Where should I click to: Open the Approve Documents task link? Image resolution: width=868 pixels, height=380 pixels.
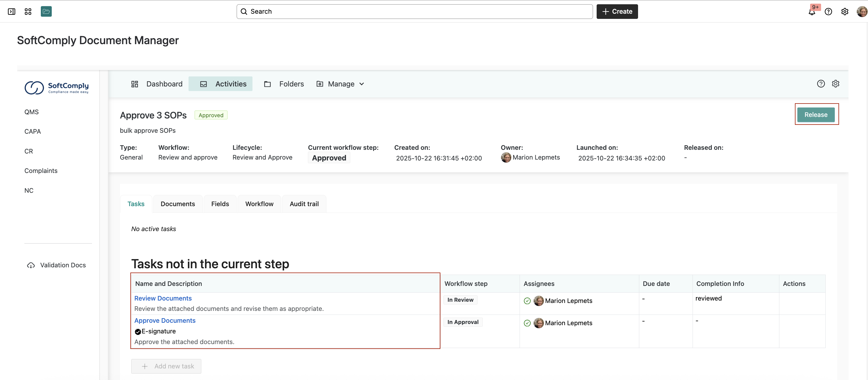165,321
